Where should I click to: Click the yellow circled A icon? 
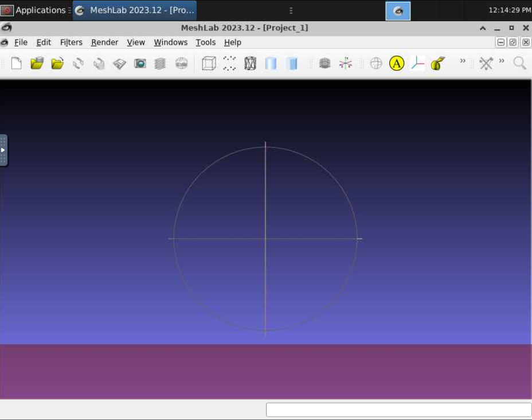click(x=397, y=63)
